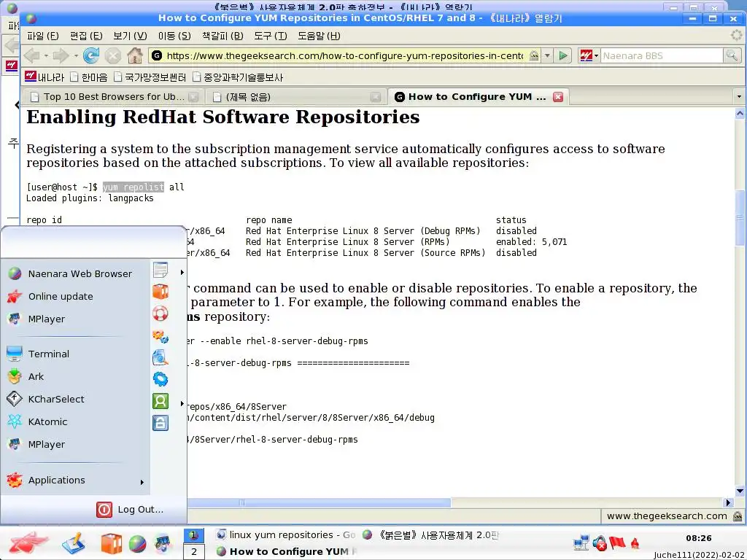Open the 도움말 (Help) menu
The height and width of the screenshot is (560, 747).
[x=319, y=36]
